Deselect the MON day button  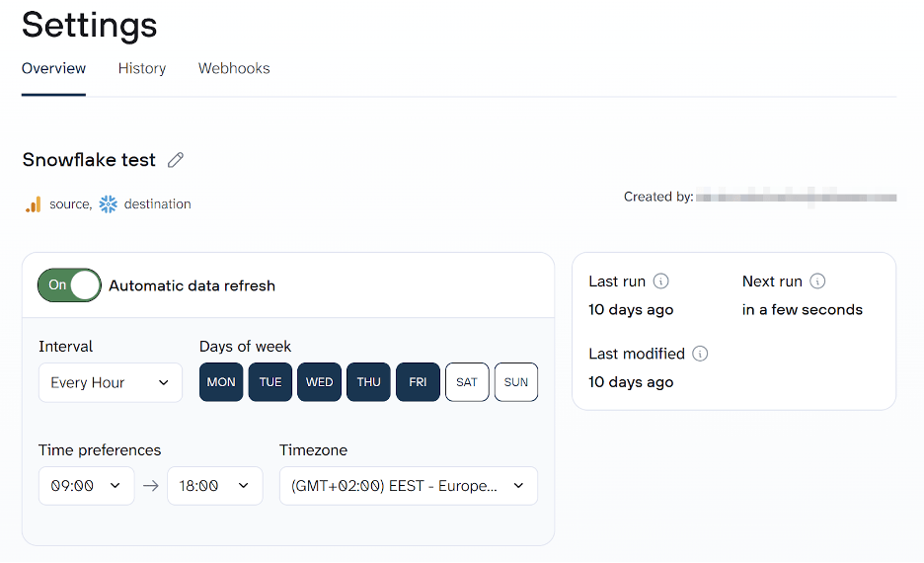coord(221,382)
